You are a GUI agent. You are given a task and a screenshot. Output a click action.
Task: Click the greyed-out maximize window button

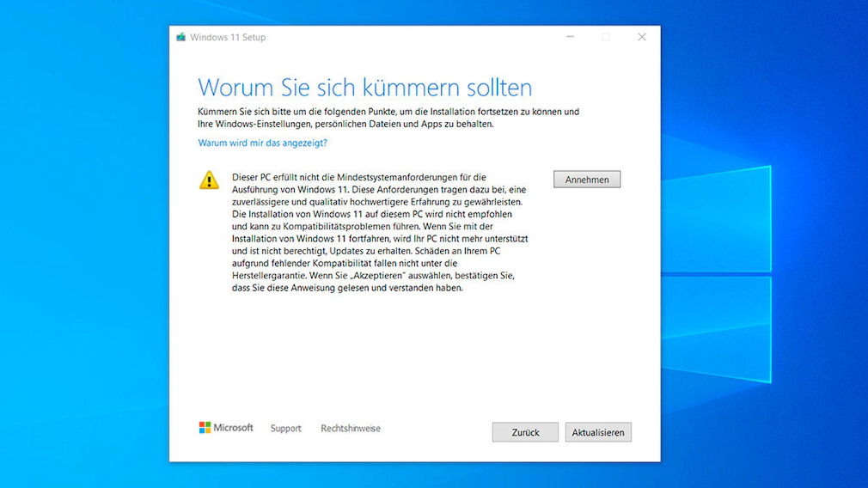pyautogui.click(x=606, y=37)
